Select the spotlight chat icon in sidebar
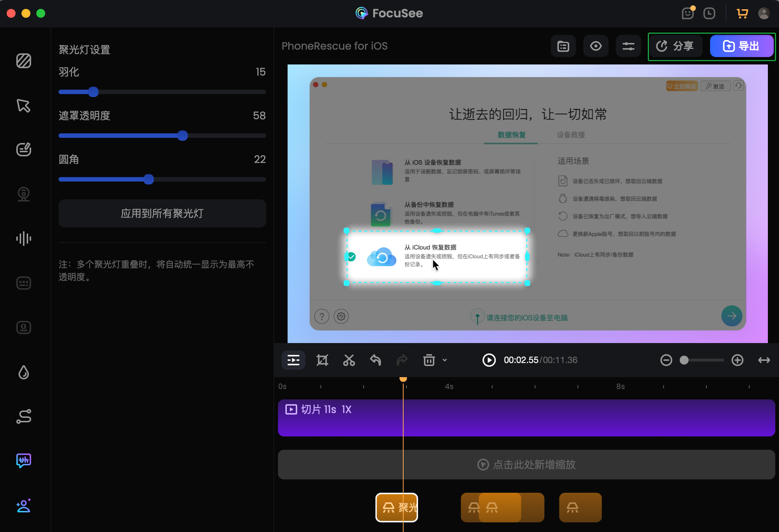The height and width of the screenshot is (532, 779). [x=24, y=461]
